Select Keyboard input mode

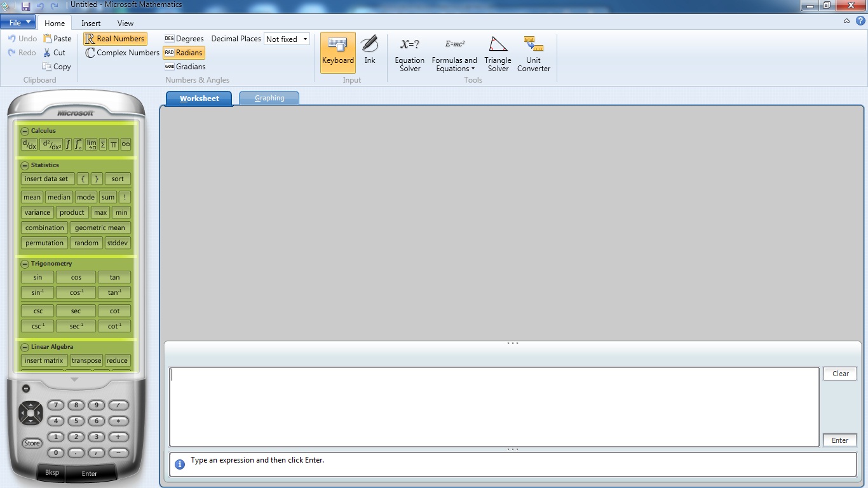coord(338,53)
